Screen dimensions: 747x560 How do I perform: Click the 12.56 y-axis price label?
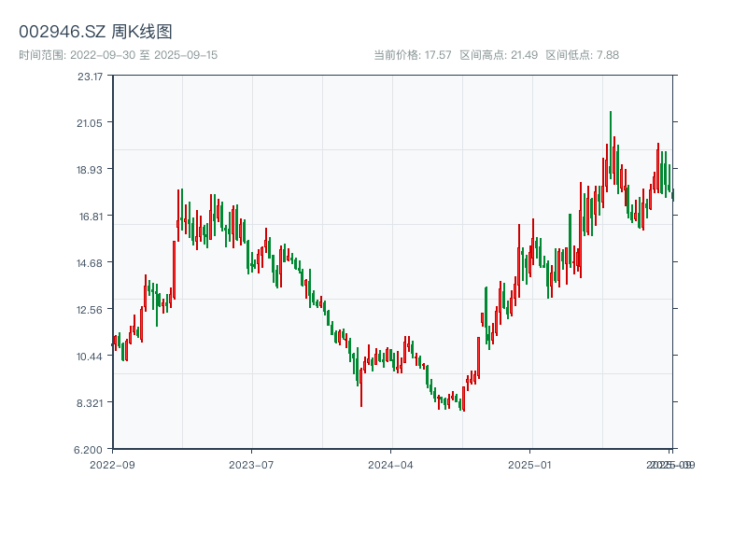(x=91, y=310)
